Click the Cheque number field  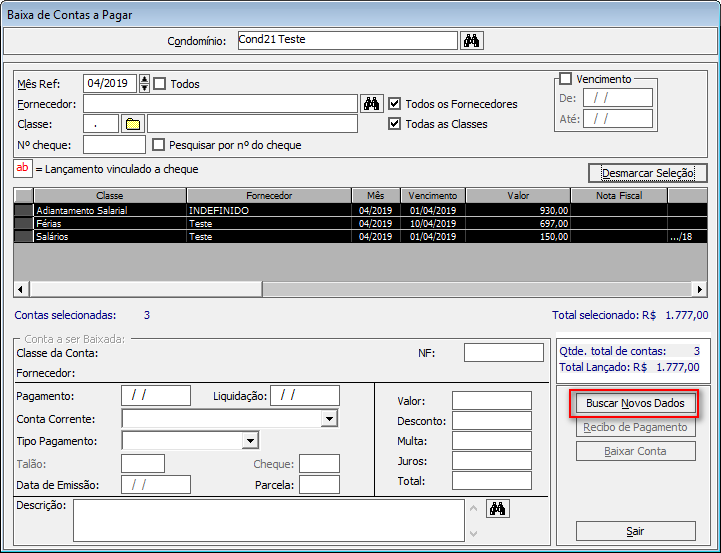tap(320, 464)
